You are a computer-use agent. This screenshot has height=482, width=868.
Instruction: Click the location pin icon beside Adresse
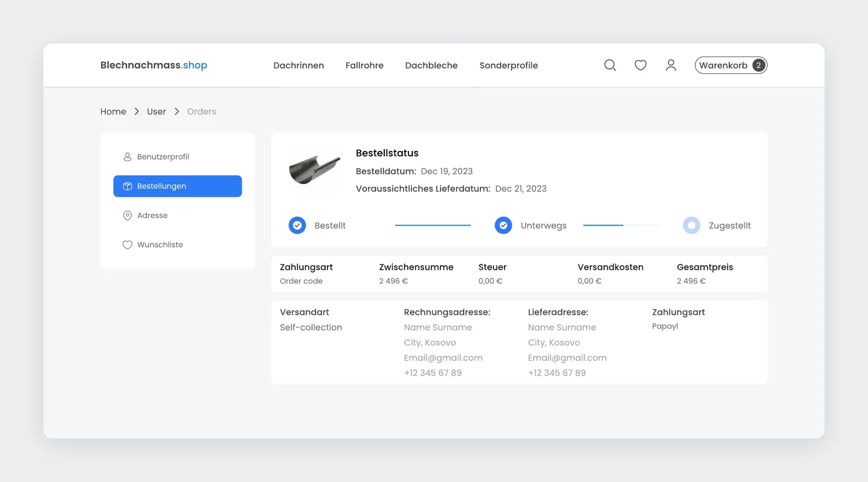coord(127,215)
